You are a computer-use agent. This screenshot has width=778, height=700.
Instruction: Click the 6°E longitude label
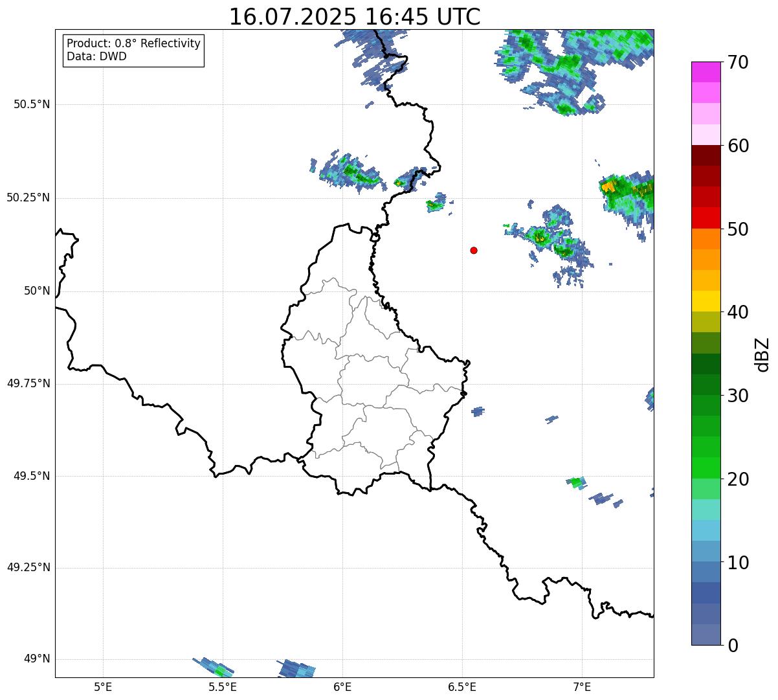point(342,686)
